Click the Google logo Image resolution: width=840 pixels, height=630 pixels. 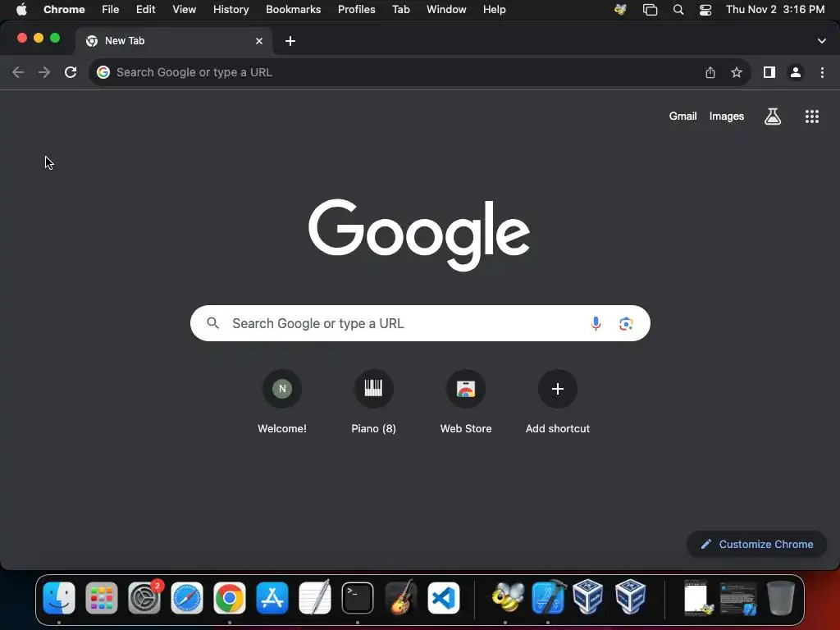419,235
